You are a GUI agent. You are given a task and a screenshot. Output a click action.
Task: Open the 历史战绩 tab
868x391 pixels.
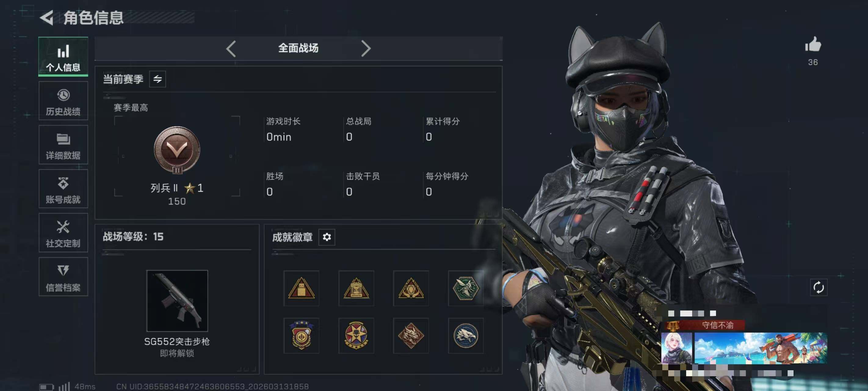(x=63, y=101)
